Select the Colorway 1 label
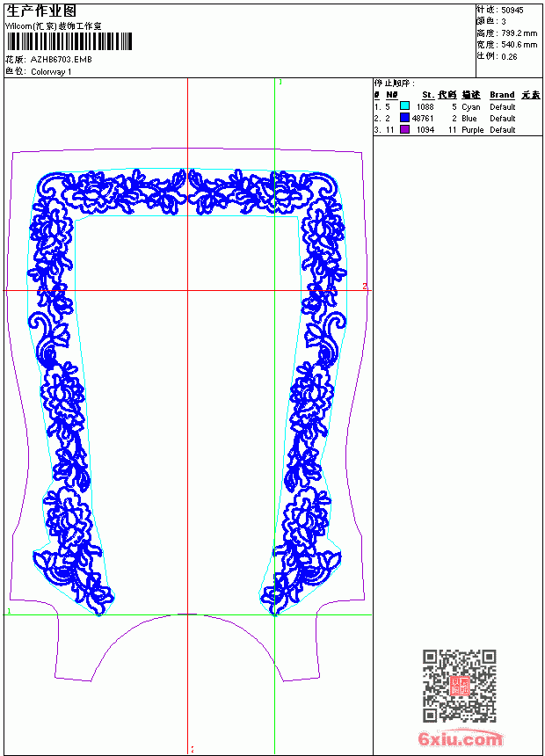Screen dimensions: 545x756 tap(51, 72)
